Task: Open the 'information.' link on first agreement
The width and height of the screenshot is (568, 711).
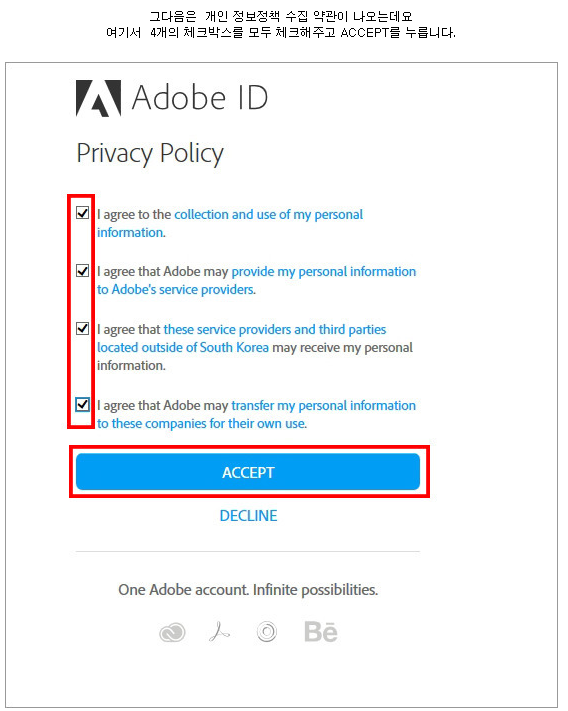Action: [131, 233]
